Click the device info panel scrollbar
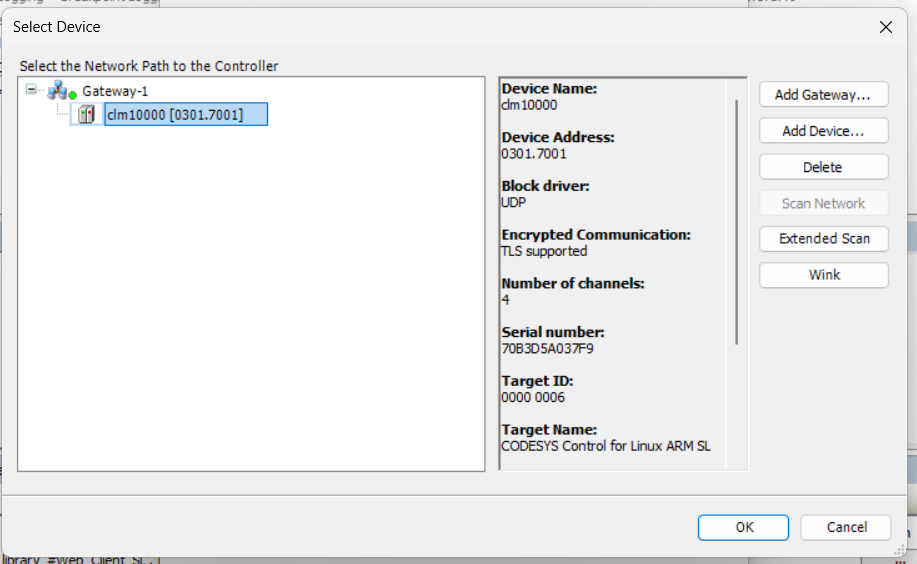The image size is (917, 564). click(x=737, y=220)
